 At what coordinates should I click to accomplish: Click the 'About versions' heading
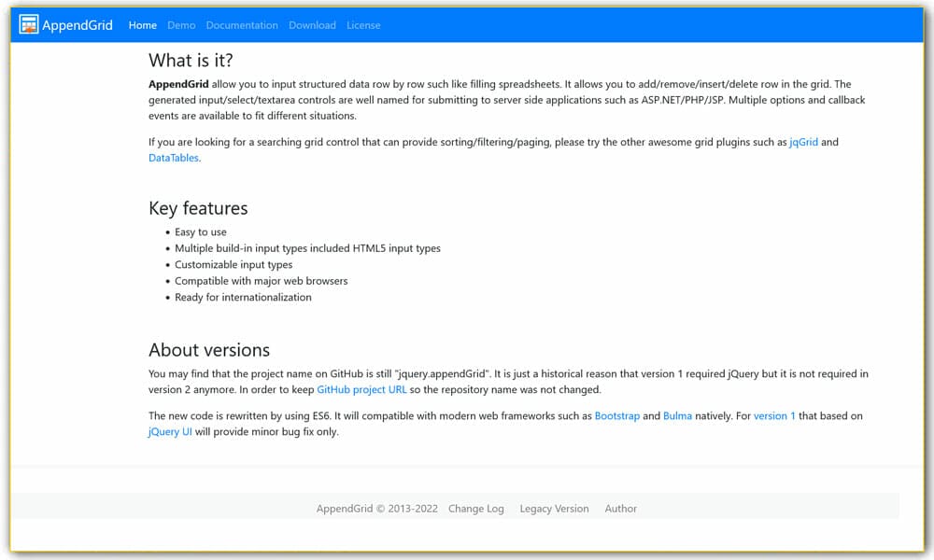[209, 350]
